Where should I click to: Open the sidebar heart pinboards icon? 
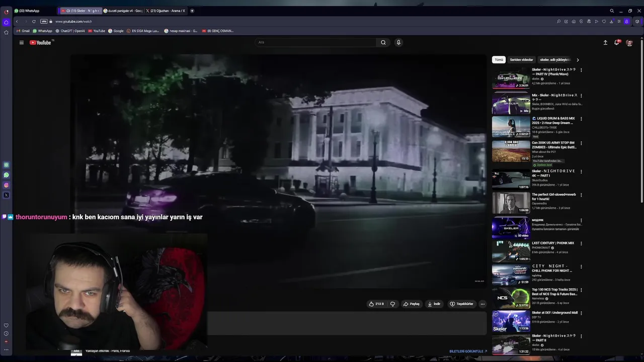(6, 325)
